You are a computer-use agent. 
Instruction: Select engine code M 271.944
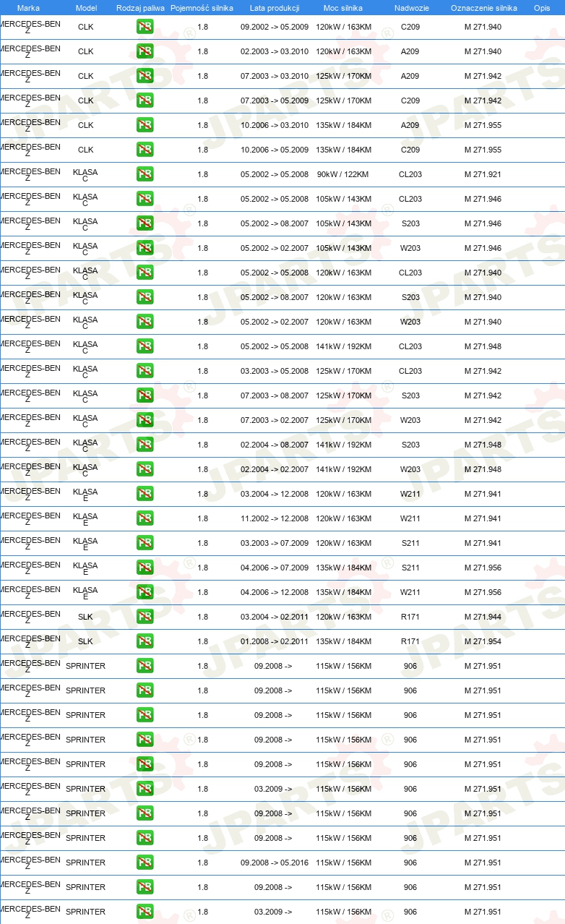pyautogui.click(x=483, y=617)
